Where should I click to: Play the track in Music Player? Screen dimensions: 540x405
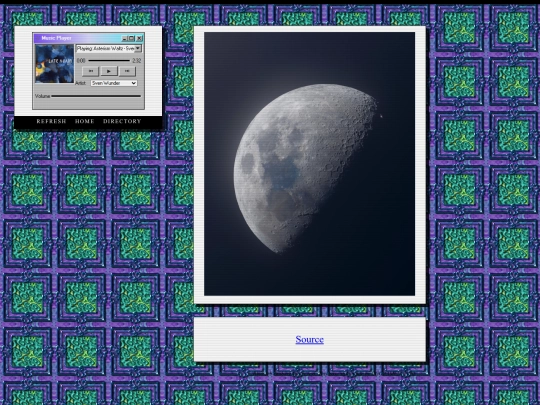[x=109, y=71]
